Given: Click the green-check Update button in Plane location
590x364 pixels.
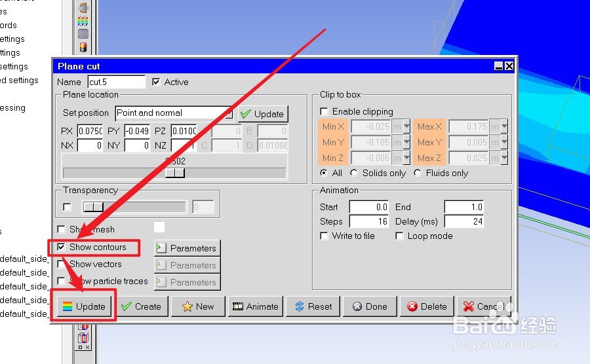Looking at the screenshot, I should coord(263,114).
